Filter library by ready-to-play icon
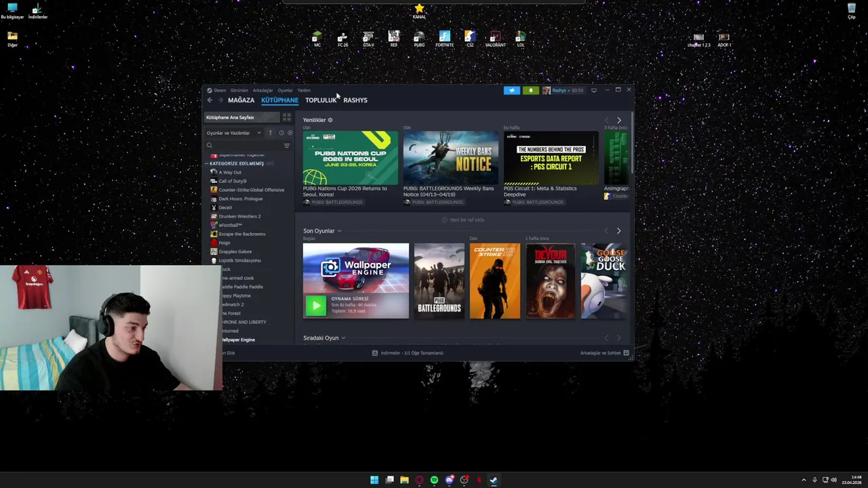 290,133
